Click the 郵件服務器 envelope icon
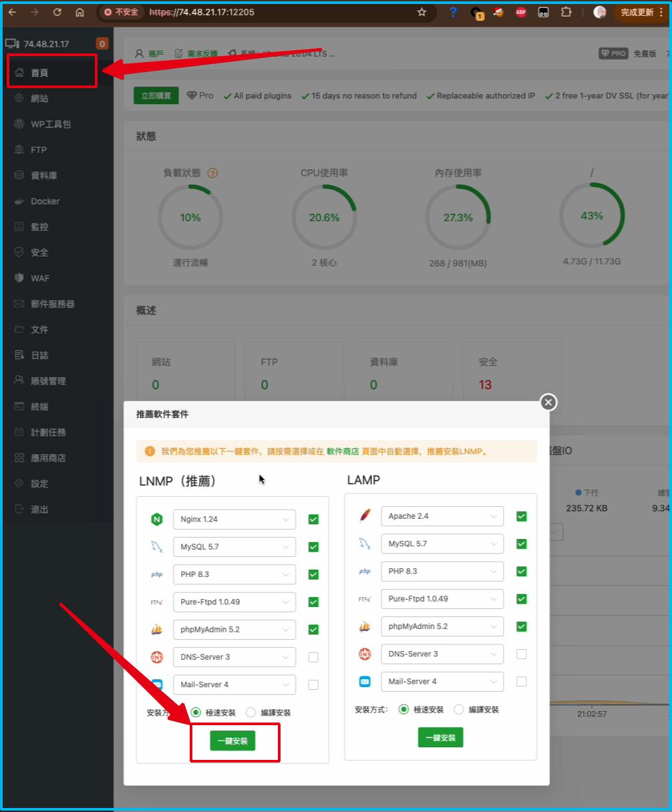This screenshot has height=812, width=672. tap(19, 304)
